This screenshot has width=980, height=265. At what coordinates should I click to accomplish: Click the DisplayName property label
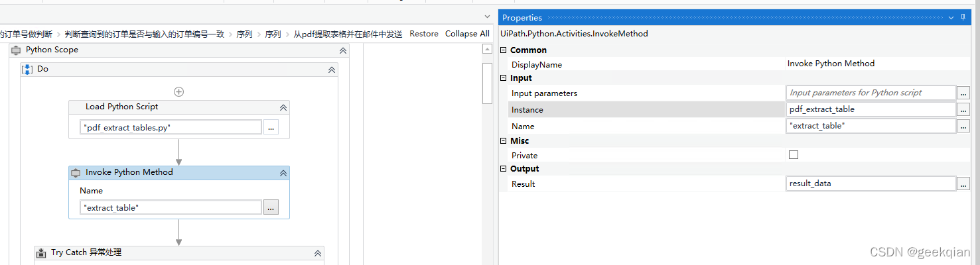(x=537, y=65)
